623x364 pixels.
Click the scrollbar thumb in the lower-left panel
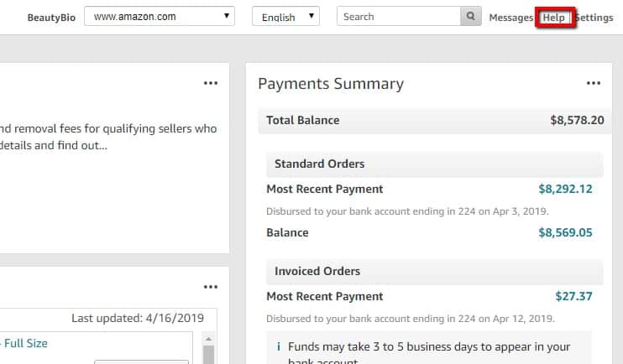208,355
